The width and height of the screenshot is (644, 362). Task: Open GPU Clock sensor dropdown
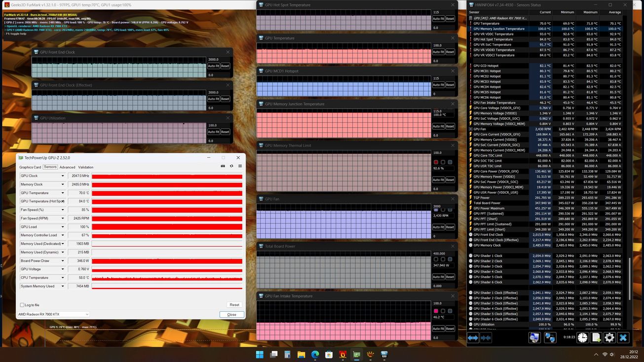[x=63, y=176]
